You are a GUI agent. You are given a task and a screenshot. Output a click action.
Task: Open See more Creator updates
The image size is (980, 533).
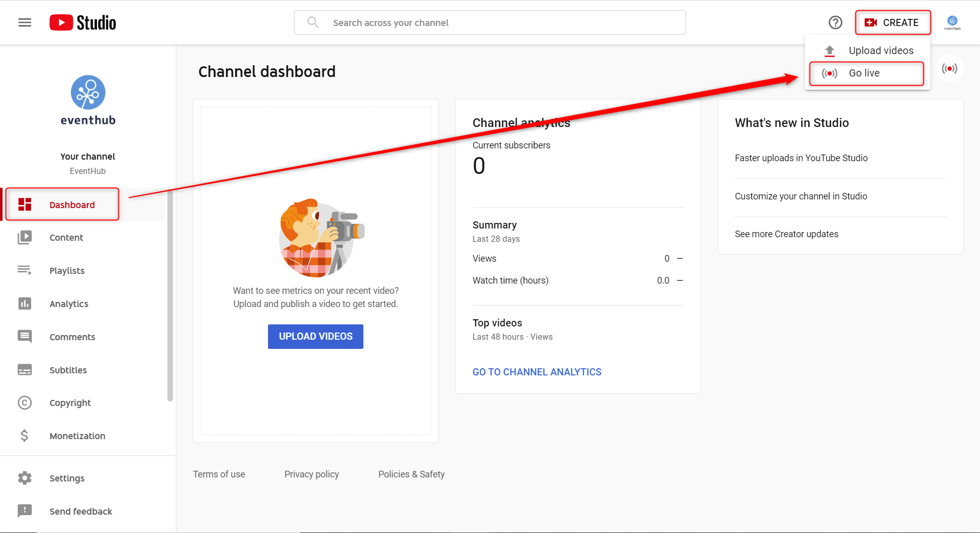(x=787, y=234)
